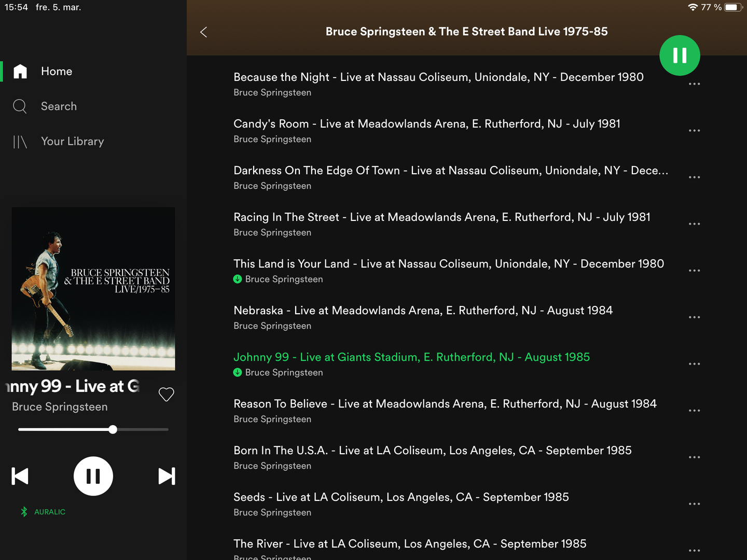This screenshot has width=747, height=560.
Task: Tap the album title in the header
Action: tap(467, 32)
